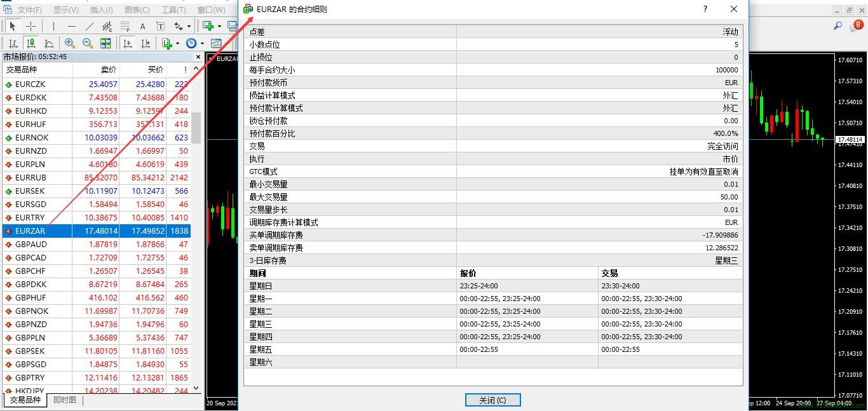The height and width of the screenshot is (411, 868).
Task: Click the 17.48114 price label on chart
Action: click(x=850, y=139)
